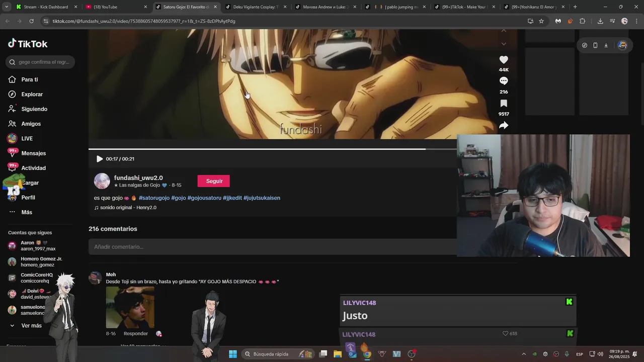Open Perfil page
Screen dimensions: 644x362
[28, 198]
